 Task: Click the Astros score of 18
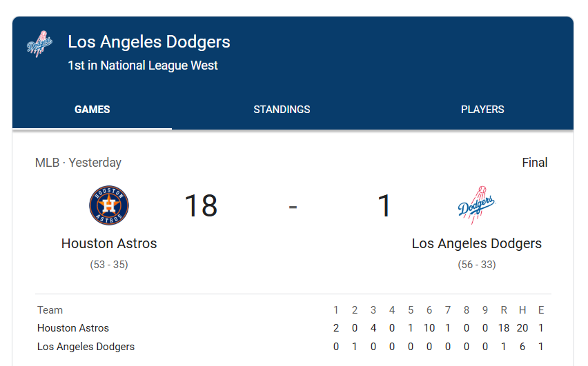click(x=201, y=205)
